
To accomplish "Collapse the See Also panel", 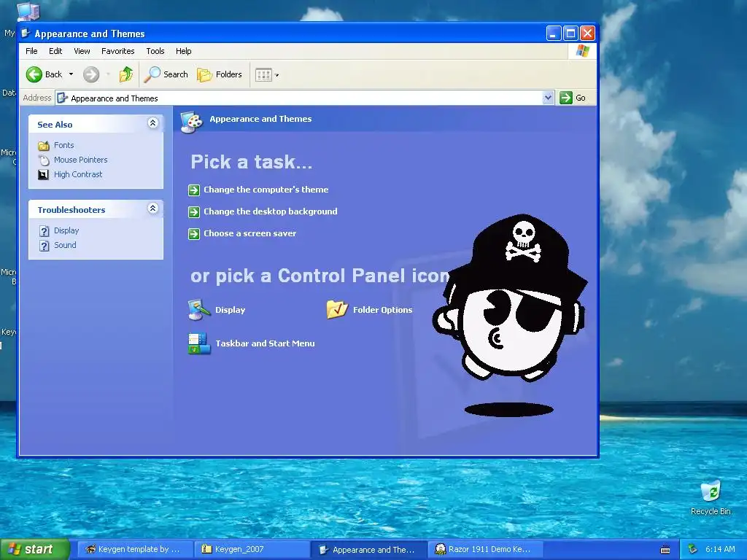I will pos(152,123).
